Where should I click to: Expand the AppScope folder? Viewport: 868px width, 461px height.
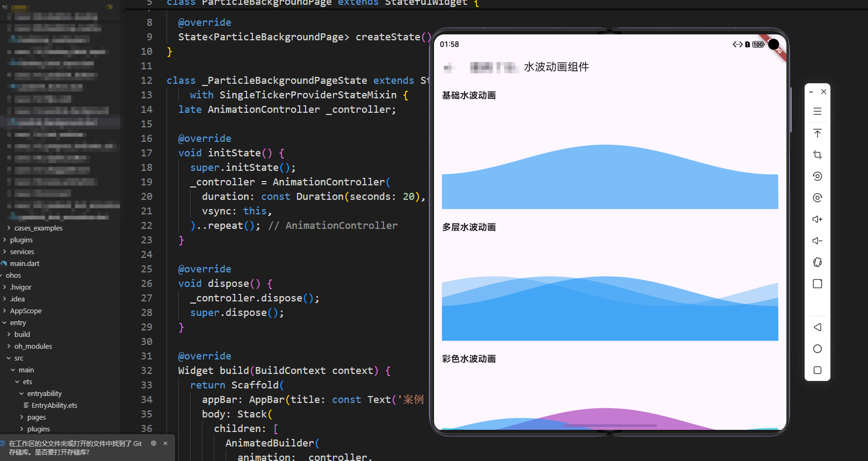tap(4, 311)
